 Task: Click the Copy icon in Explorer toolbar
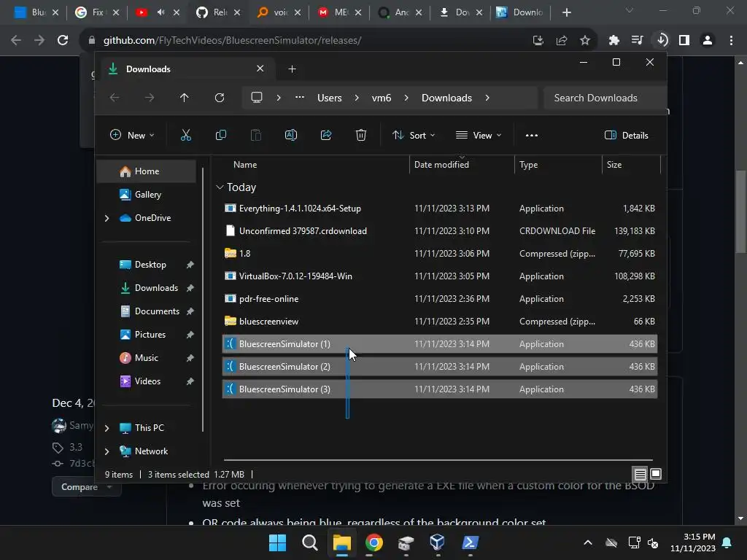point(220,135)
